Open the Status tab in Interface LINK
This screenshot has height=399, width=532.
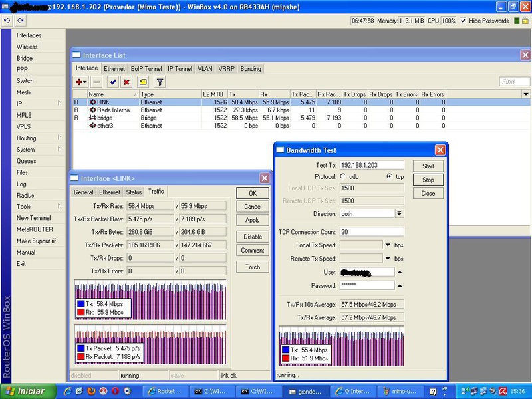pos(134,192)
